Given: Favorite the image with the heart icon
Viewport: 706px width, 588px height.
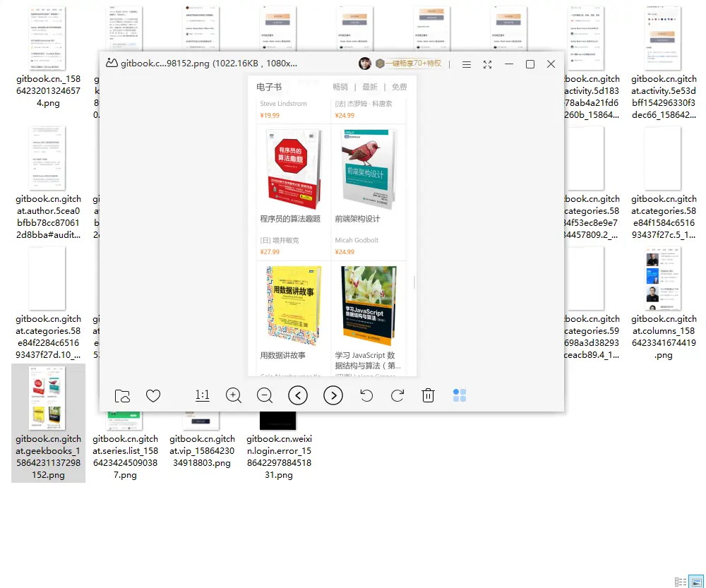Looking at the screenshot, I should point(153,396).
